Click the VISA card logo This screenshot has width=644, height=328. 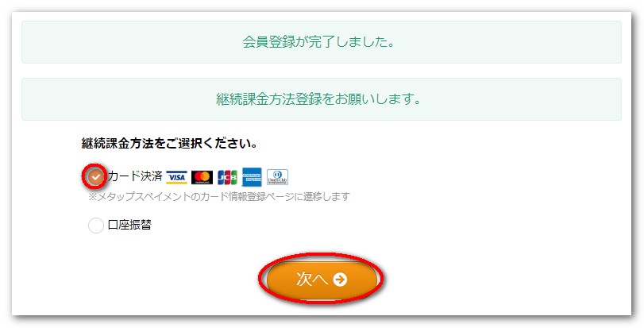point(176,177)
